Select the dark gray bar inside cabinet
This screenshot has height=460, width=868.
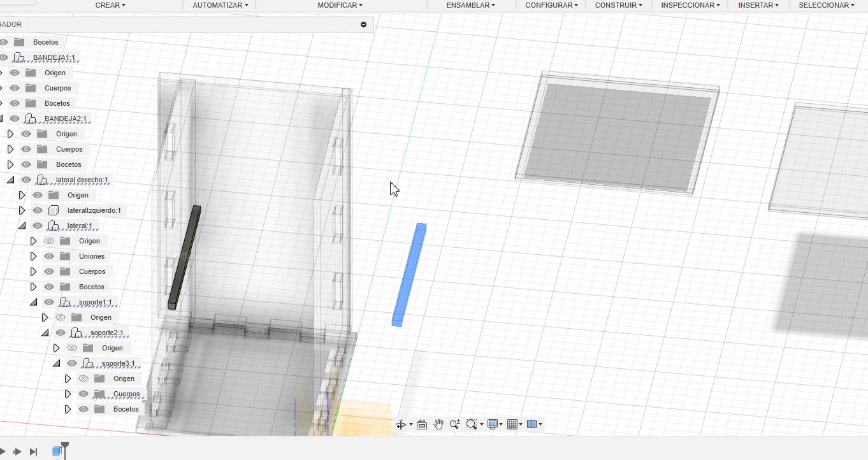(184, 257)
